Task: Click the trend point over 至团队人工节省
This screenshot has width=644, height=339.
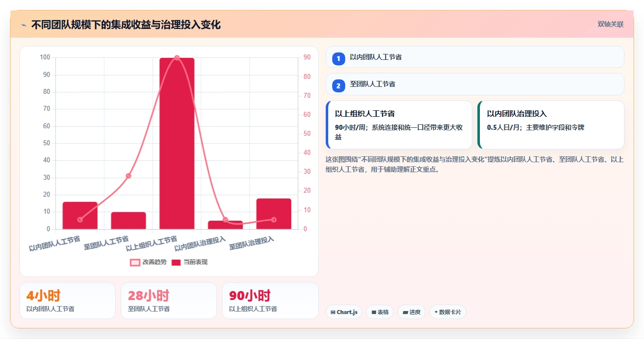Action: pyautogui.click(x=128, y=176)
